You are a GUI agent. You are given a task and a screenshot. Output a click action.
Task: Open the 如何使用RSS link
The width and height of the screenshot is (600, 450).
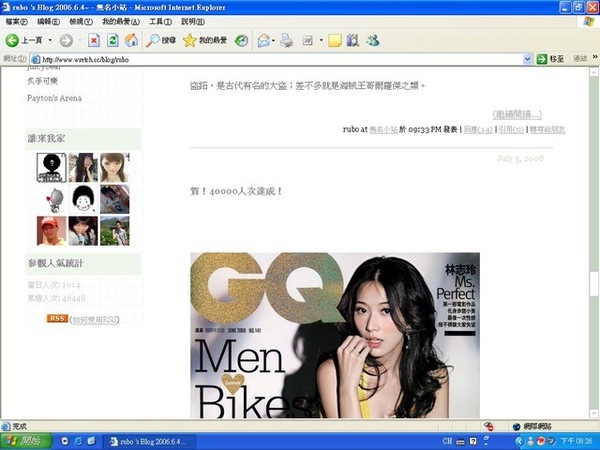pos(94,320)
